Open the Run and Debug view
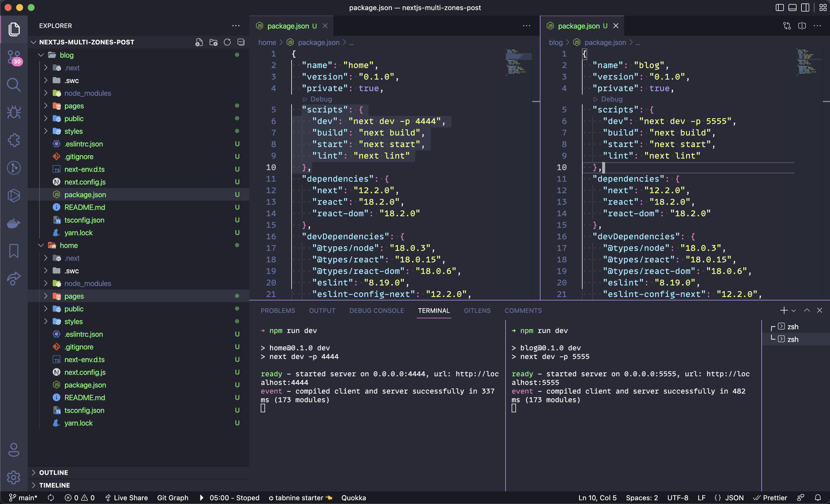Image resolution: width=830 pixels, height=504 pixels. click(14, 112)
